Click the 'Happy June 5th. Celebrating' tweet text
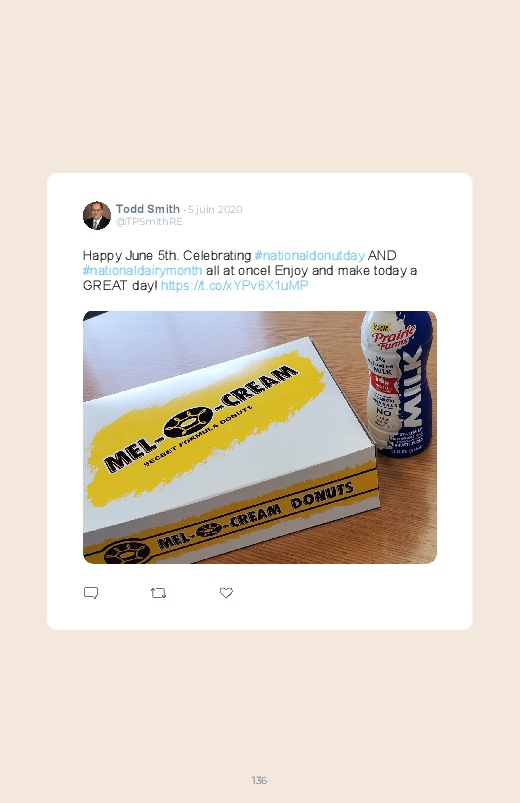 click(167, 256)
